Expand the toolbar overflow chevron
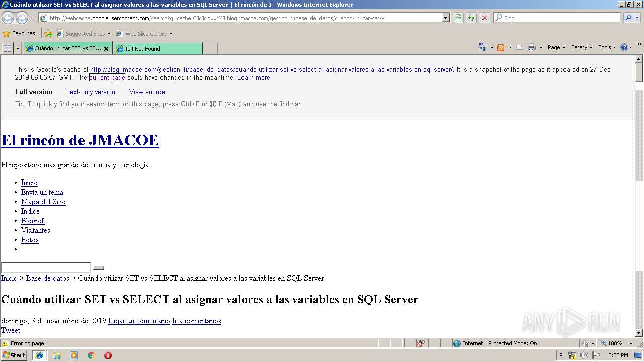This screenshot has width=644, height=362. click(639, 45)
